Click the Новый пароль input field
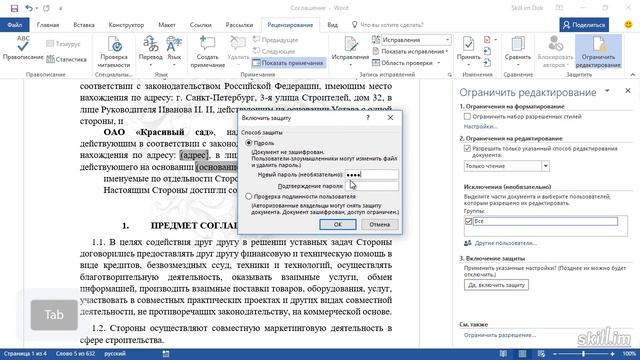The image size is (640, 360). [371, 175]
